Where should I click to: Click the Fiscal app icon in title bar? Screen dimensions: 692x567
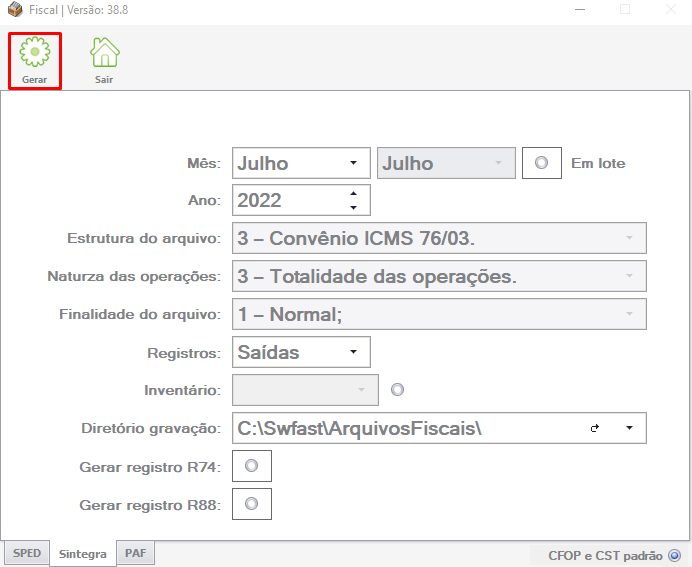click(x=15, y=9)
